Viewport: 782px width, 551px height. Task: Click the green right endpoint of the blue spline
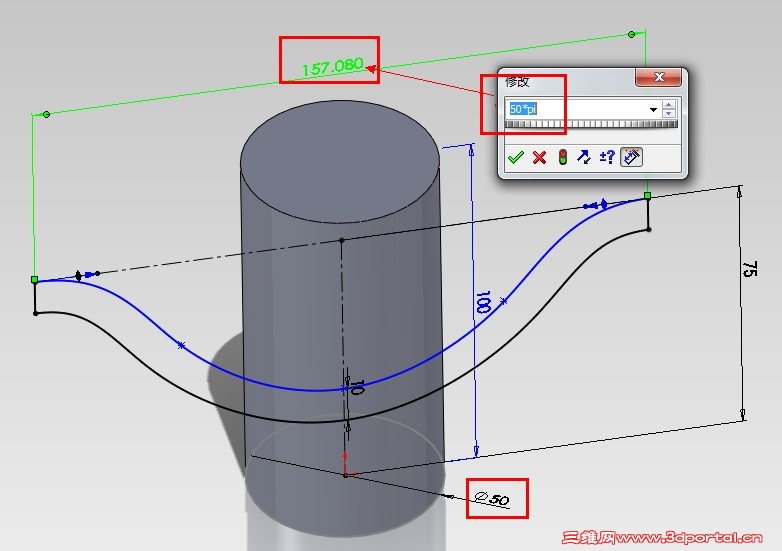pyautogui.click(x=647, y=195)
